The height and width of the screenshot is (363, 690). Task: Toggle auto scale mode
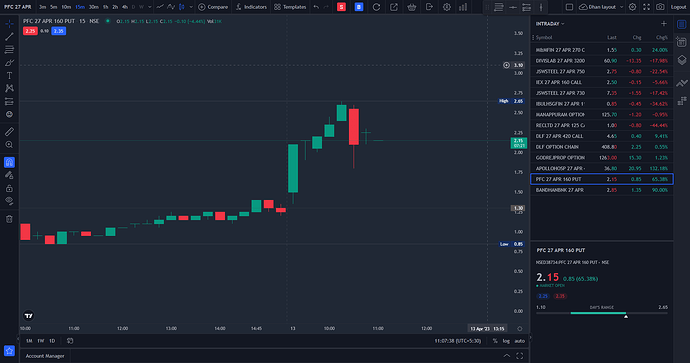519,341
